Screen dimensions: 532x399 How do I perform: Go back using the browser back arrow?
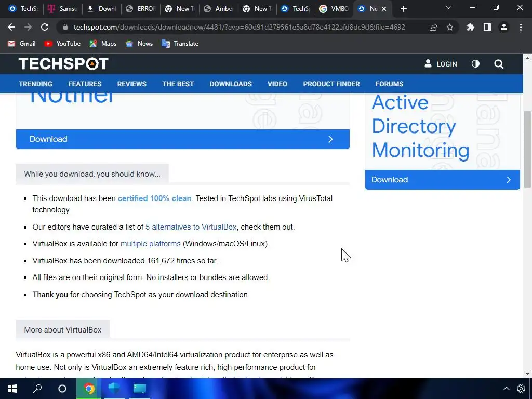pyautogui.click(x=11, y=27)
